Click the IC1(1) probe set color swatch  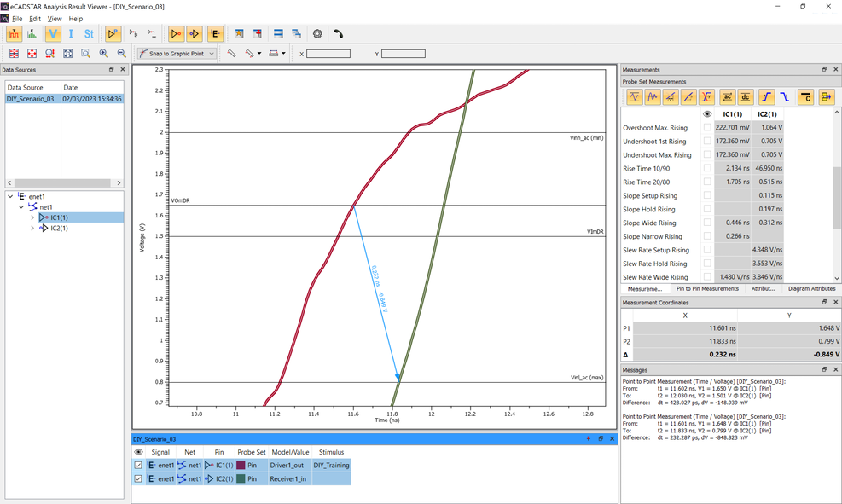pos(241,466)
